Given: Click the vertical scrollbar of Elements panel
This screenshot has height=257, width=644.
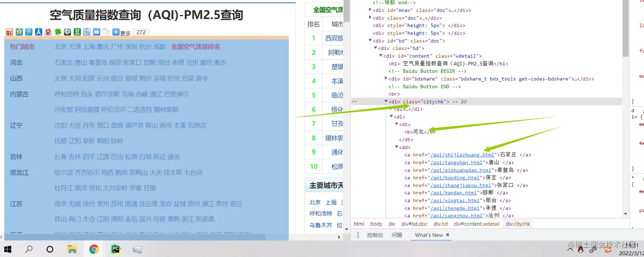Looking at the screenshot, I should pyautogui.click(x=625, y=28).
